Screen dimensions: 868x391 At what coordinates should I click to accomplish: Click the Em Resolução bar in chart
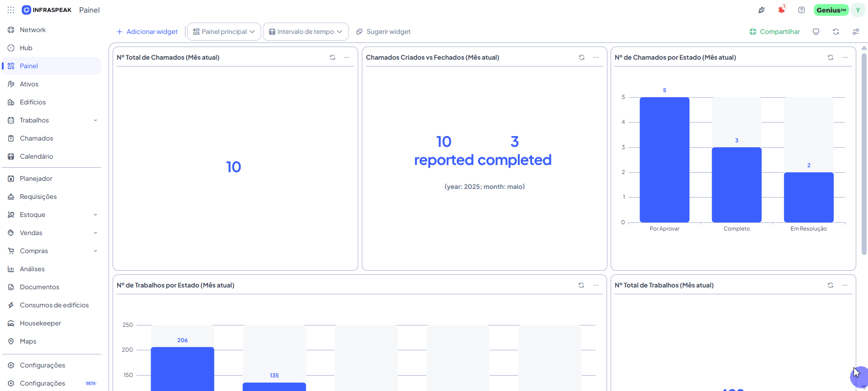click(809, 197)
